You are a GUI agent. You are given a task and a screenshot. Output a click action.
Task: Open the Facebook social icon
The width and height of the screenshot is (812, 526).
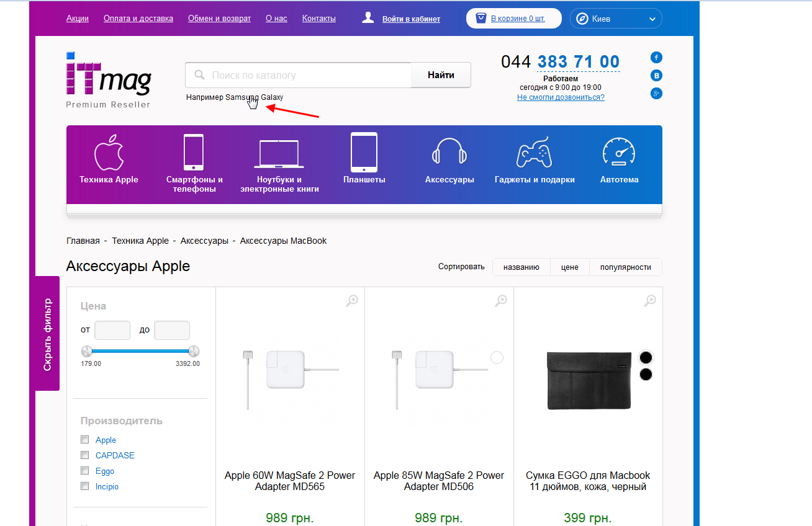[656, 58]
